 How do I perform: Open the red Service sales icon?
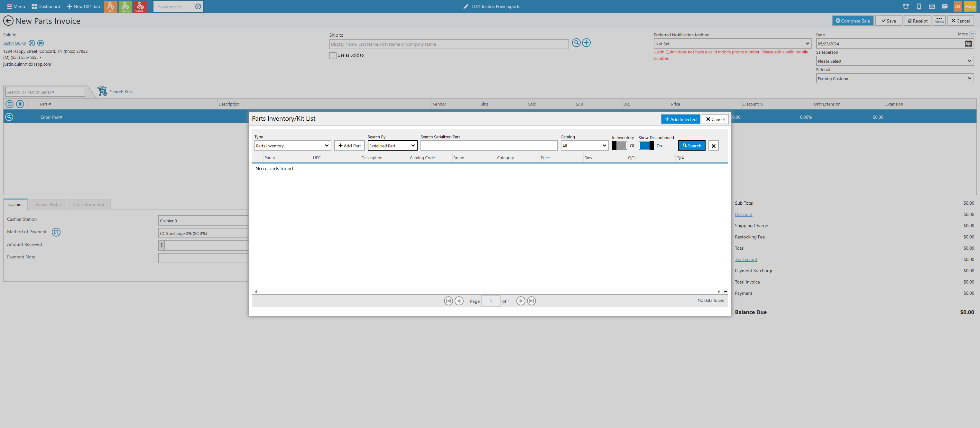(x=140, y=6)
